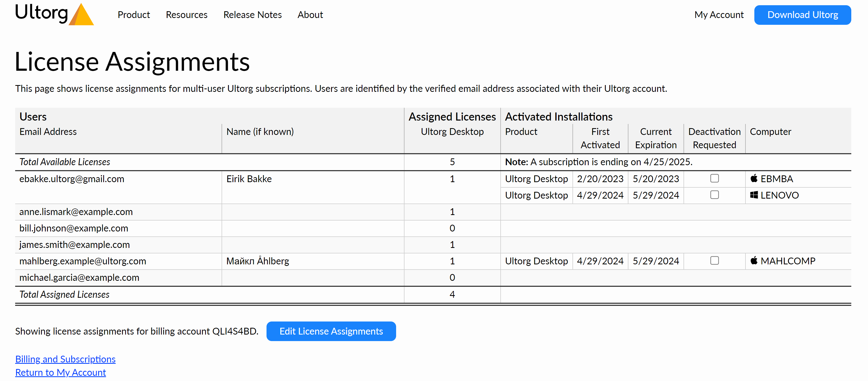This screenshot has height=381, width=868.
Task: Click computer name MAHLCOMP
Action: (788, 261)
